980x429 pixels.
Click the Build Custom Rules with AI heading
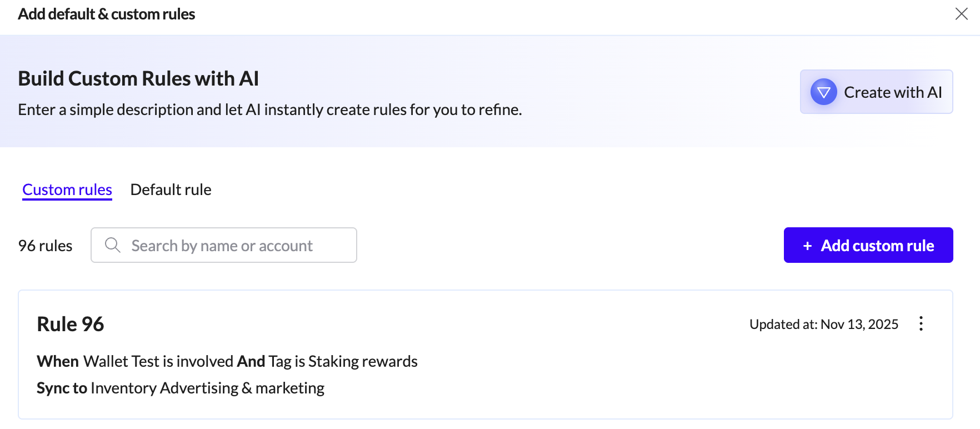(138, 78)
